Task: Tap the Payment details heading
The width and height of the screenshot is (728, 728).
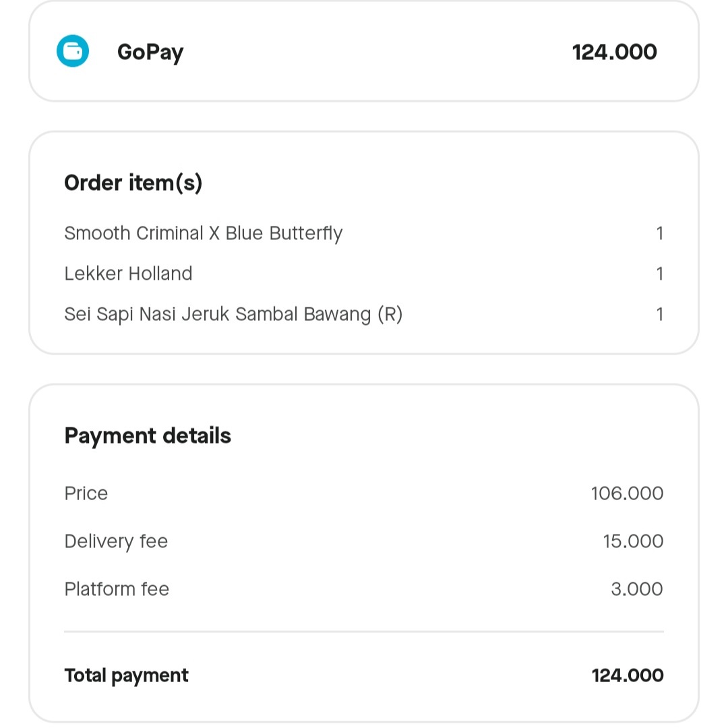Action: (148, 436)
